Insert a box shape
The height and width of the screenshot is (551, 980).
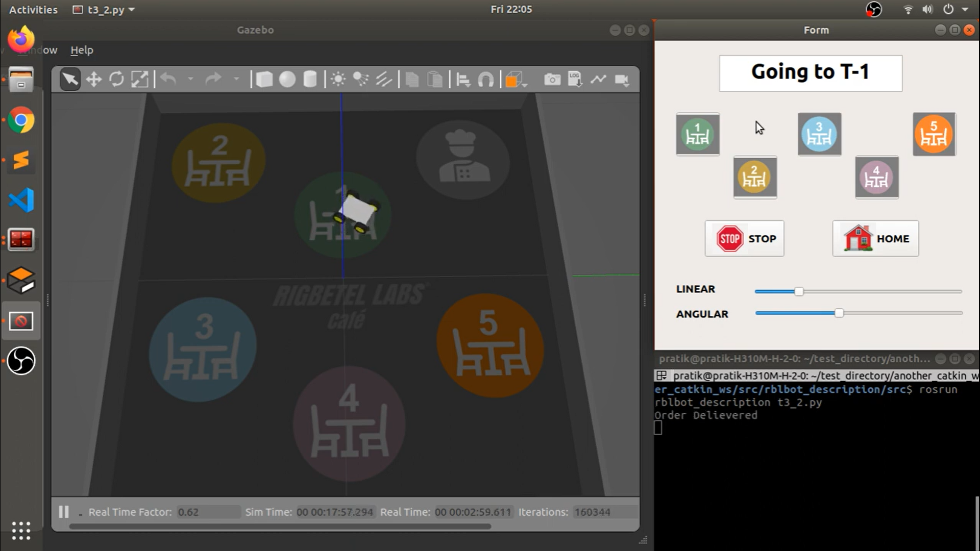pos(264,80)
